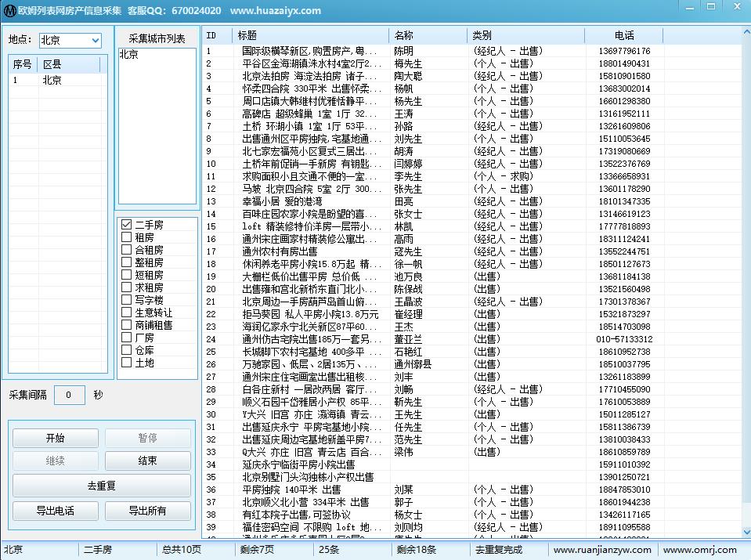751x560 pixels.
Task: Tick the 租房 checkbox
Action: pyautogui.click(x=126, y=237)
